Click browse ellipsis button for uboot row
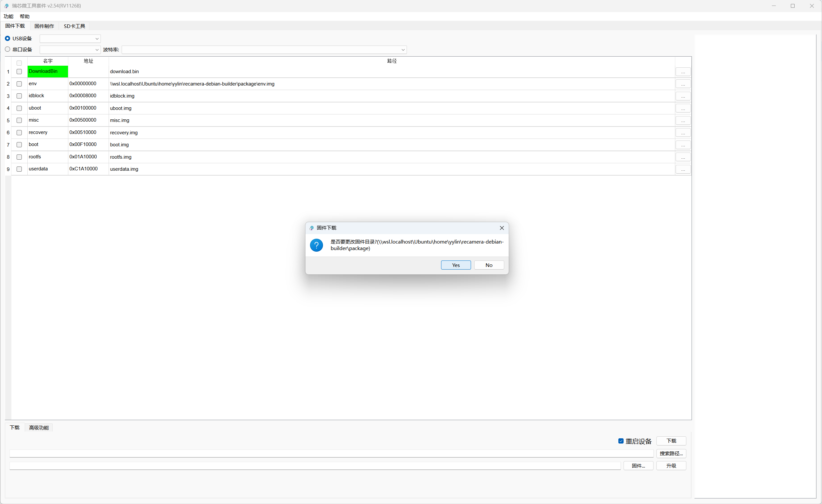The width and height of the screenshot is (822, 504). (683, 108)
